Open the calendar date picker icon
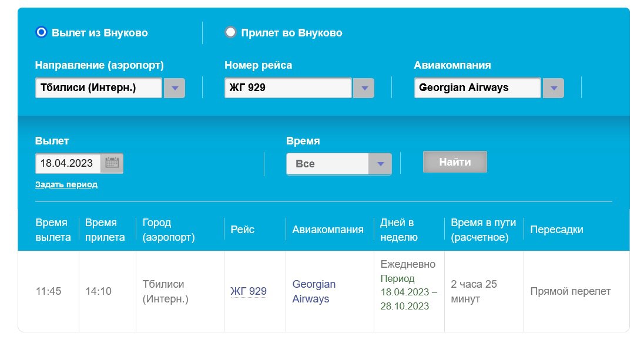The width and height of the screenshot is (644, 350). point(112,163)
